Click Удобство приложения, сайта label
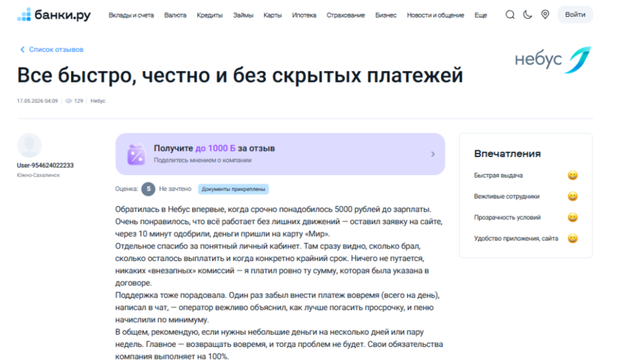Screen dimensions: 620x364 [516, 238]
